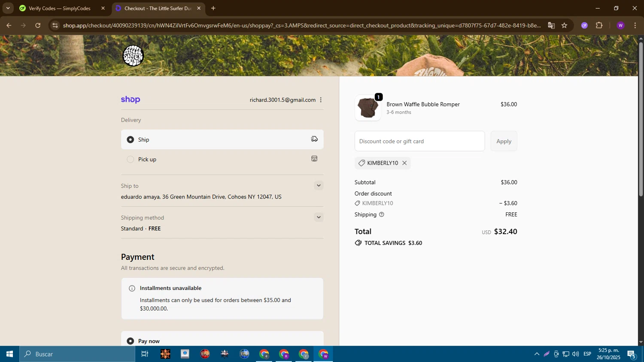644x362 pixels.
Task: Expand the Shipping method section
Action: tap(319, 217)
